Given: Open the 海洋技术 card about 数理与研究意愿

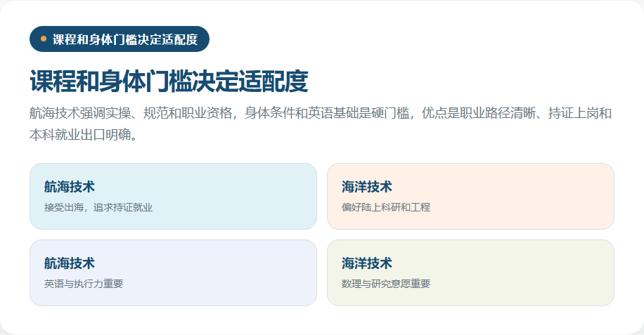Looking at the screenshot, I should point(470,272).
